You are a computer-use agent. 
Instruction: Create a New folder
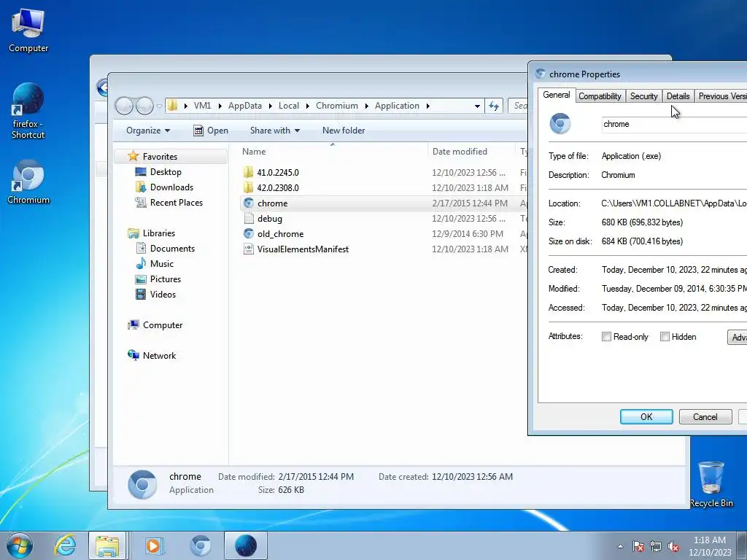(x=344, y=131)
